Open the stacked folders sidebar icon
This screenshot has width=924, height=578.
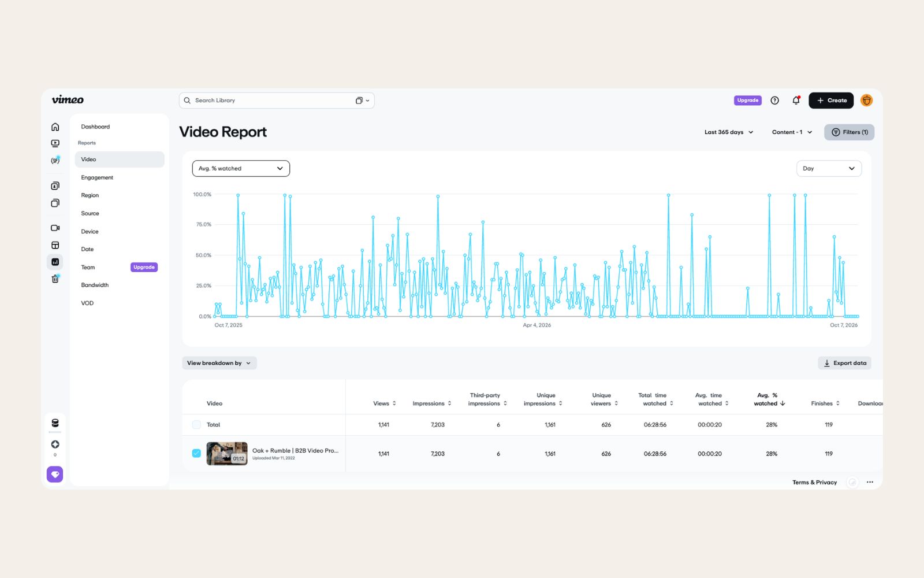pos(55,203)
